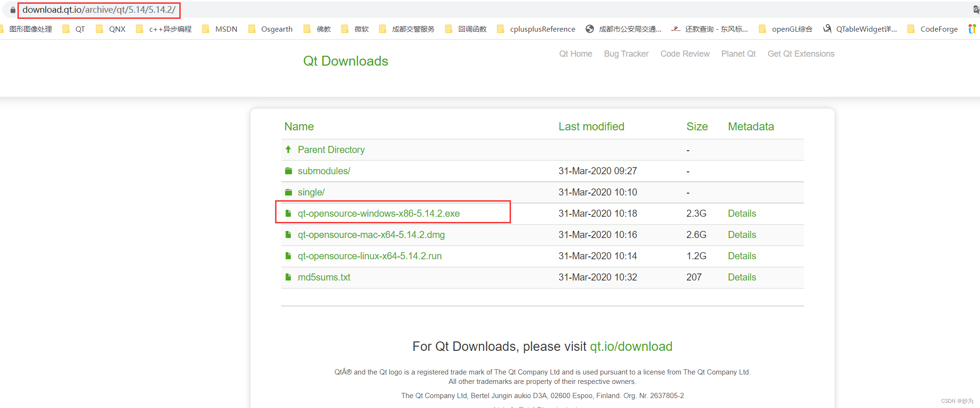Viewport: 980px width, 408px height.
Task: Visit the qt.io/download link
Action: tap(631, 347)
